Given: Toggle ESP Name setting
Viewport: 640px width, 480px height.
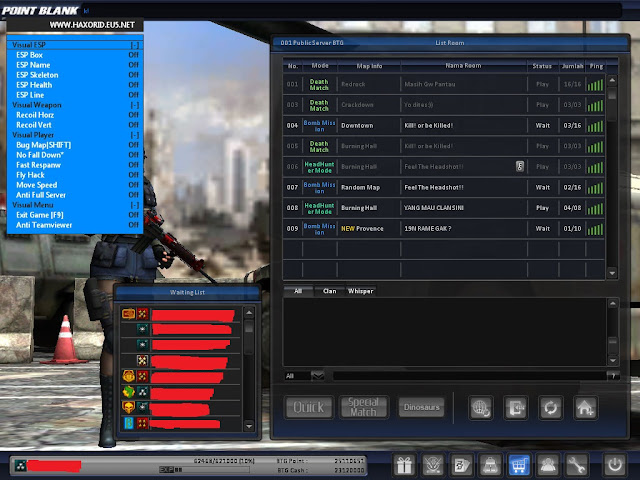Looking at the screenshot, I should (75, 65).
